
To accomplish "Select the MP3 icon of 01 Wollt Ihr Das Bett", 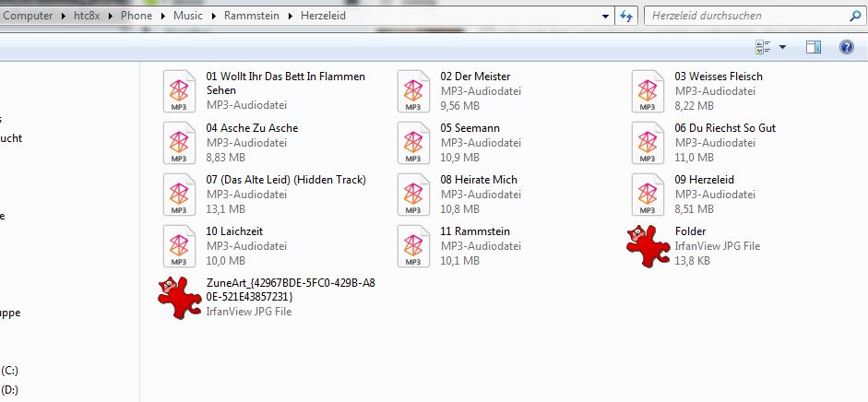I will click(x=179, y=91).
